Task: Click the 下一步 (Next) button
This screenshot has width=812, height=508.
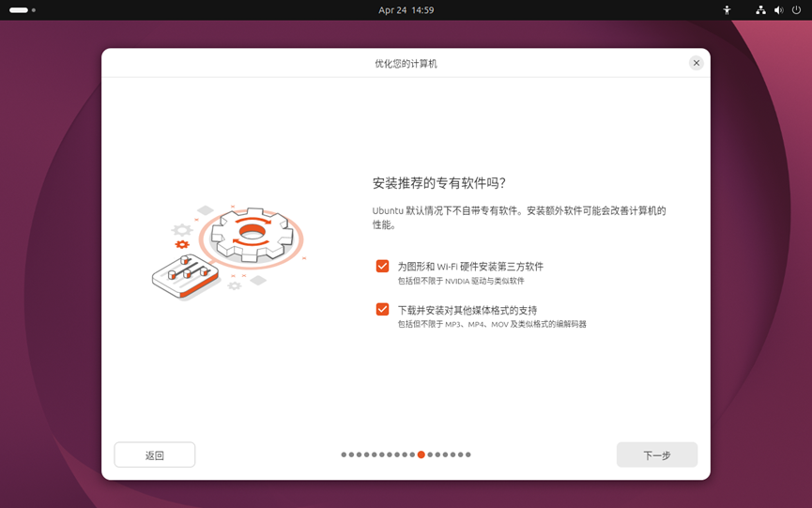Action: (657, 454)
